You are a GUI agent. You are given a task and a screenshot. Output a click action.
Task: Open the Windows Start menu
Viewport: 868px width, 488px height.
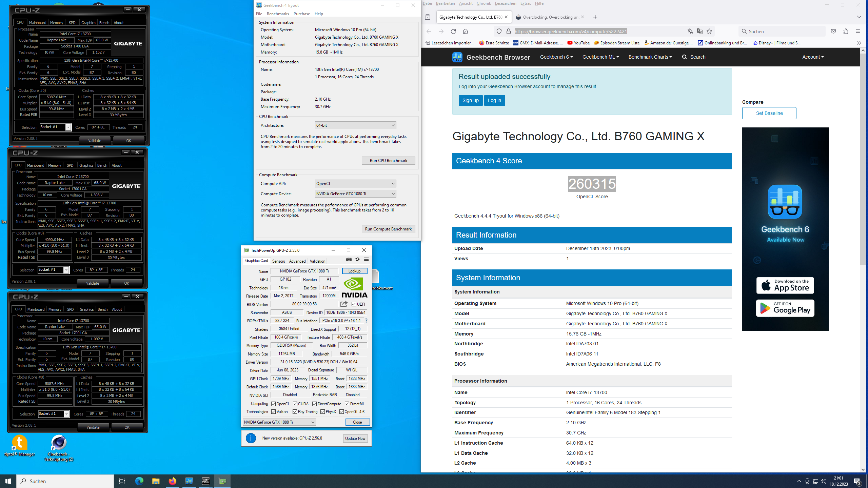click(8, 481)
